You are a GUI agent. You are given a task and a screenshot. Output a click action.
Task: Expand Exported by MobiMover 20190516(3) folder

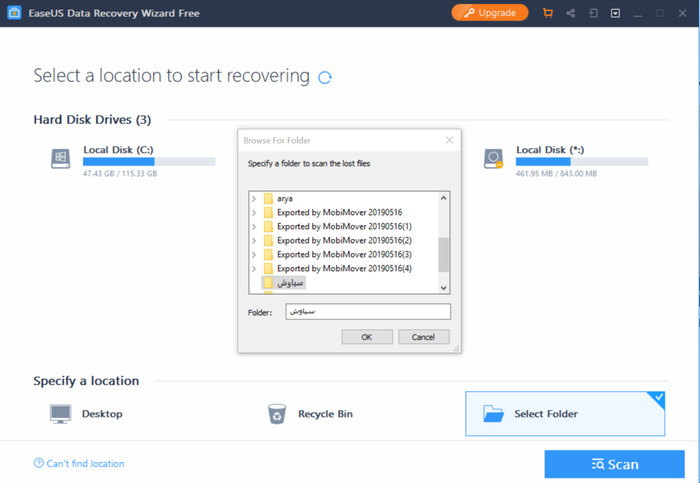tap(254, 255)
